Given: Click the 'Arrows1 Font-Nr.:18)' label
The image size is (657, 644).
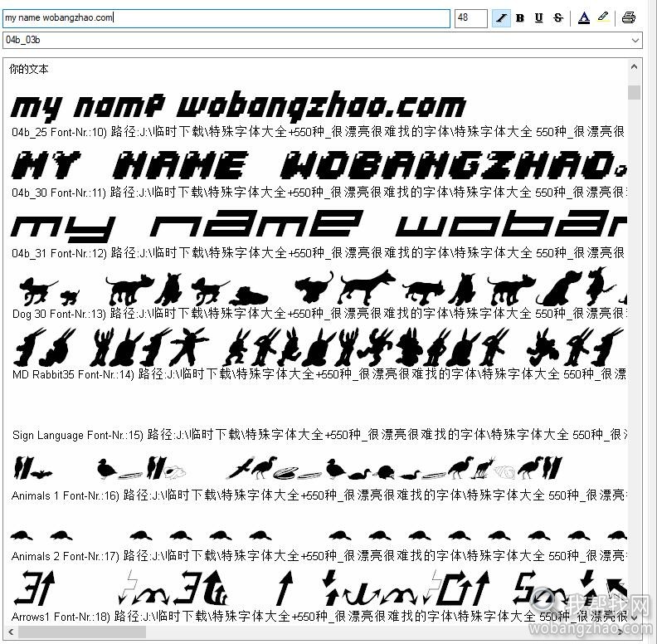Looking at the screenshot, I should click(61, 617).
